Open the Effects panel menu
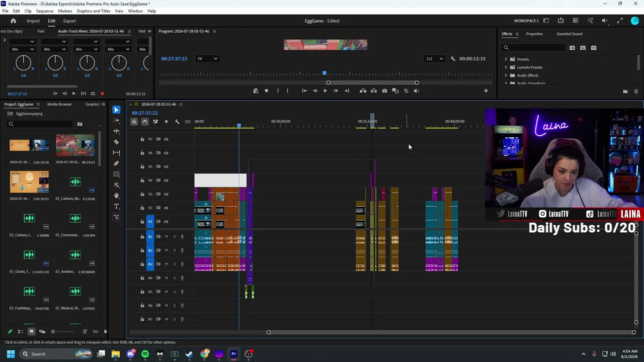Screen dimensions: 644x362 [x=517, y=34]
